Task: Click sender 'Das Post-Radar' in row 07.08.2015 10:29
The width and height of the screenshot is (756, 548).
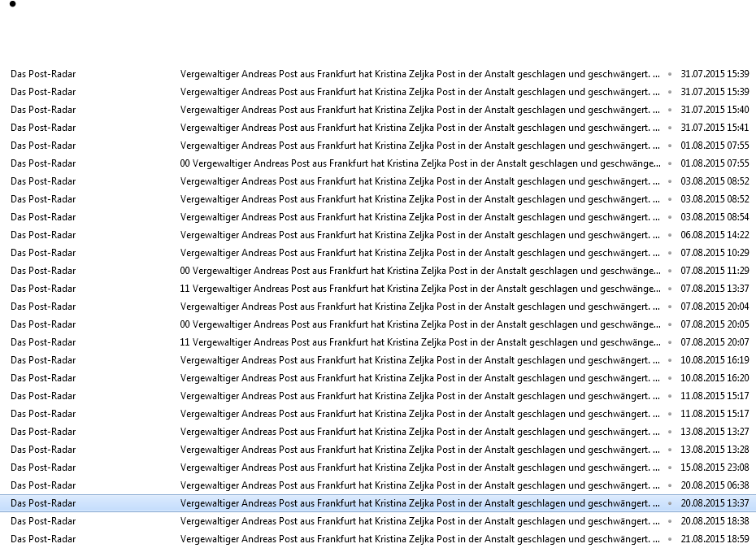Action: [x=43, y=253]
